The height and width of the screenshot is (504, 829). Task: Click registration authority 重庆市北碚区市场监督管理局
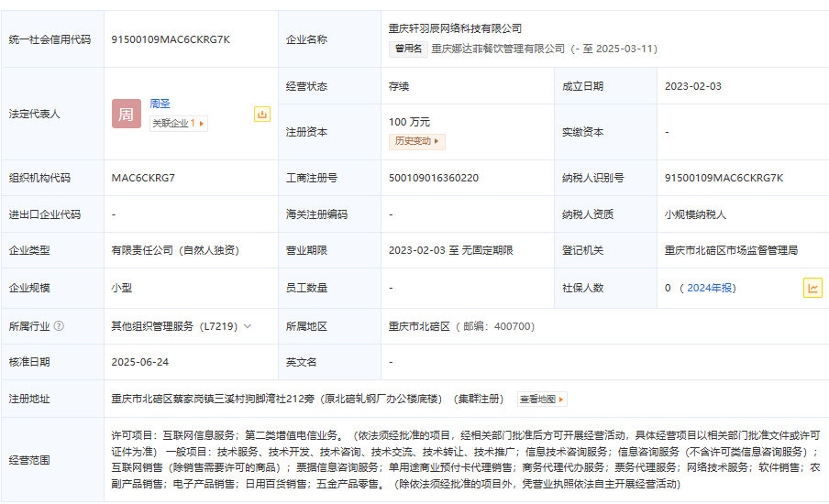[731, 249]
